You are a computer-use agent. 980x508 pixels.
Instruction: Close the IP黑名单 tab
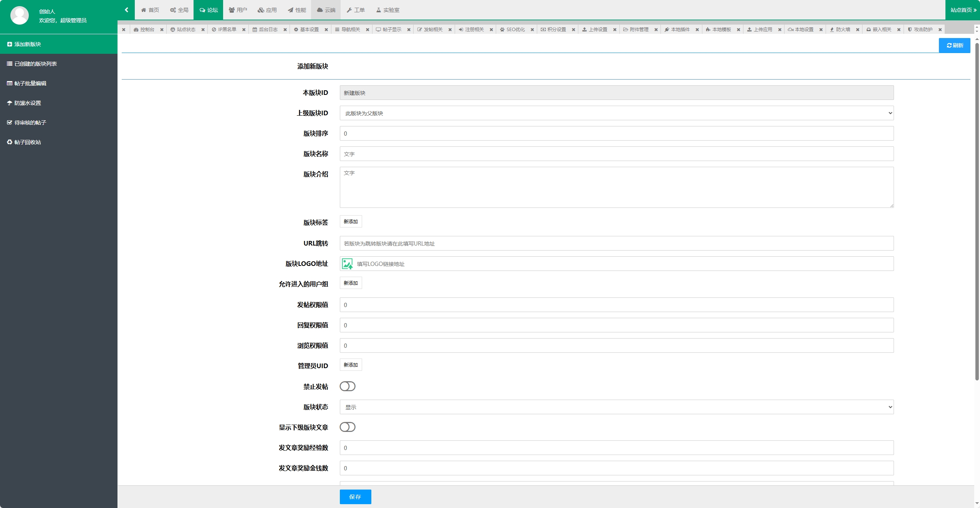[x=244, y=30]
